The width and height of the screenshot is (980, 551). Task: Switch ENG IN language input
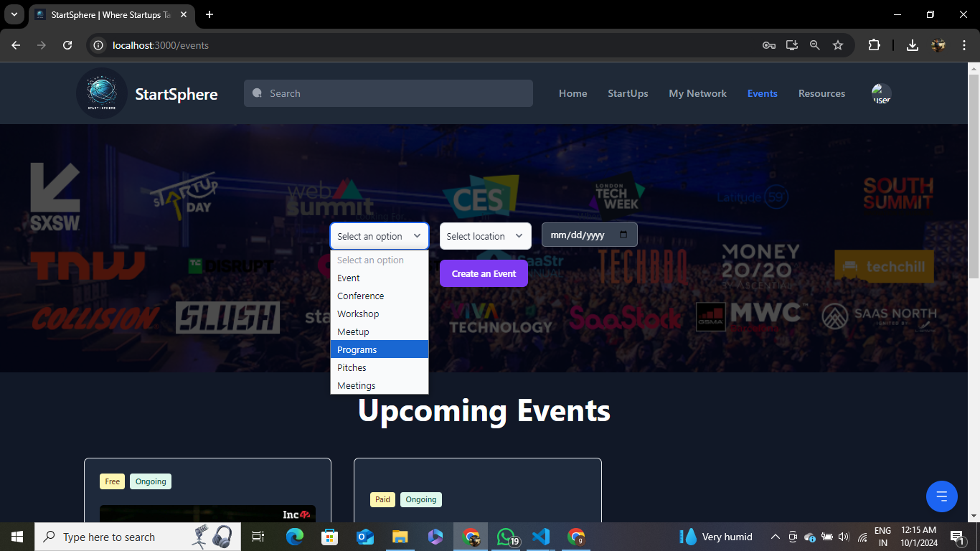tap(882, 537)
